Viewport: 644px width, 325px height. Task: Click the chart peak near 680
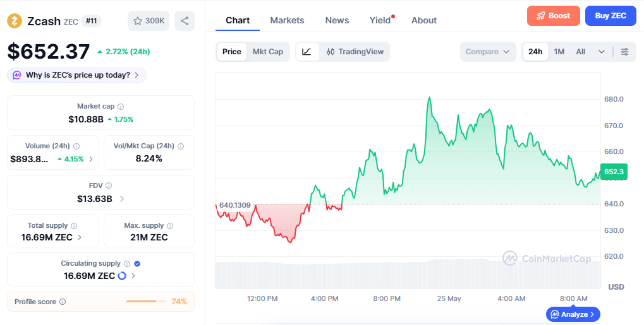pos(429,98)
